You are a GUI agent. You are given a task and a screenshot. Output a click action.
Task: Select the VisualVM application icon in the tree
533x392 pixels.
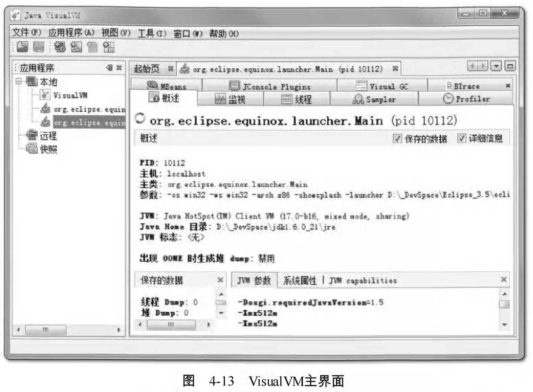click(x=45, y=95)
